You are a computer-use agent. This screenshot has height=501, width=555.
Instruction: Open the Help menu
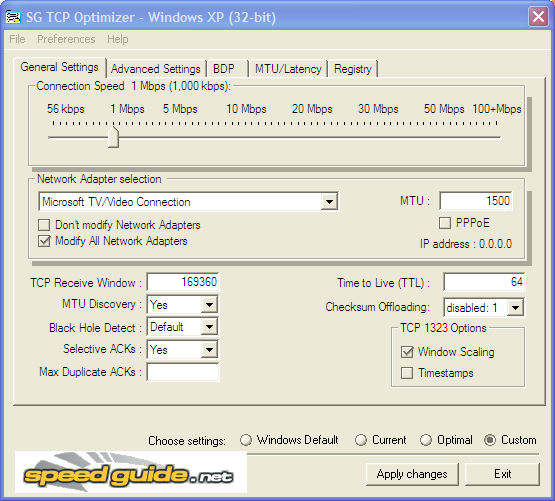point(118,39)
